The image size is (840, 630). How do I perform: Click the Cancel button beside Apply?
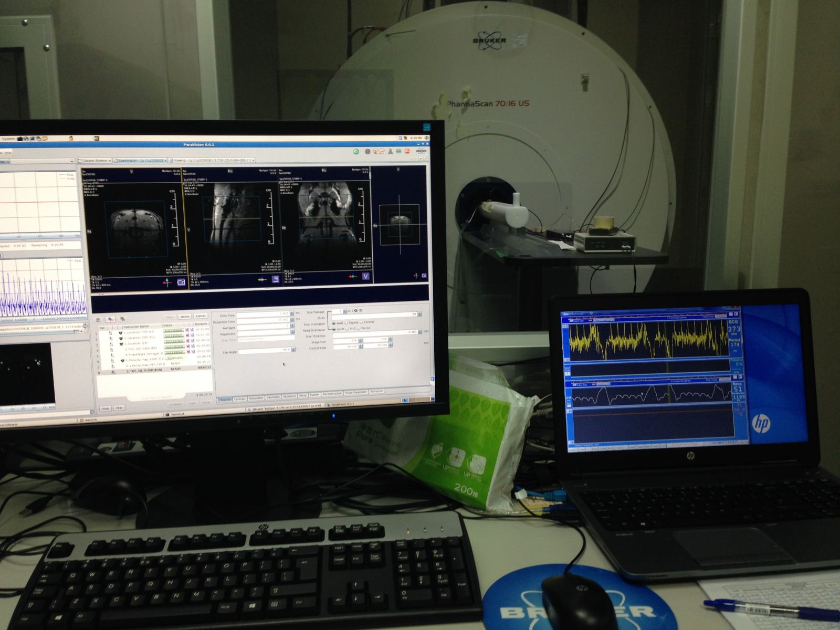point(201,316)
